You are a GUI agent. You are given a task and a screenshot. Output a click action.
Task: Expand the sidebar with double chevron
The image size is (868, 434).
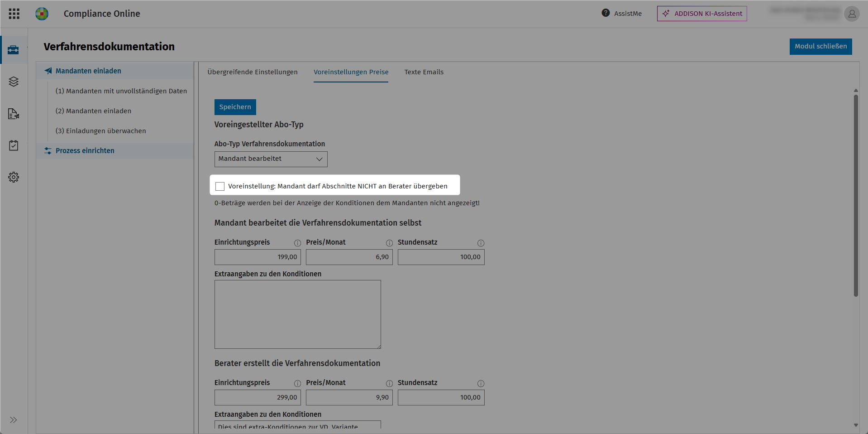coord(14,420)
